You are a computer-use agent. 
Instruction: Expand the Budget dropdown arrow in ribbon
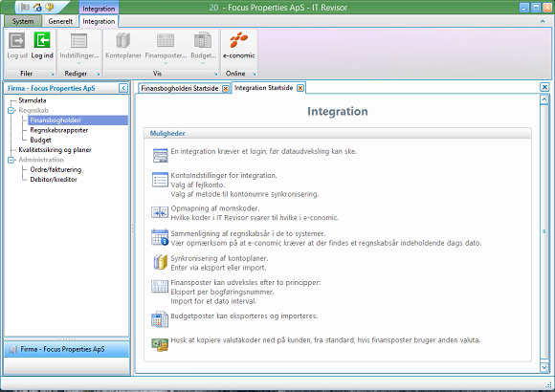click(x=203, y=63)
